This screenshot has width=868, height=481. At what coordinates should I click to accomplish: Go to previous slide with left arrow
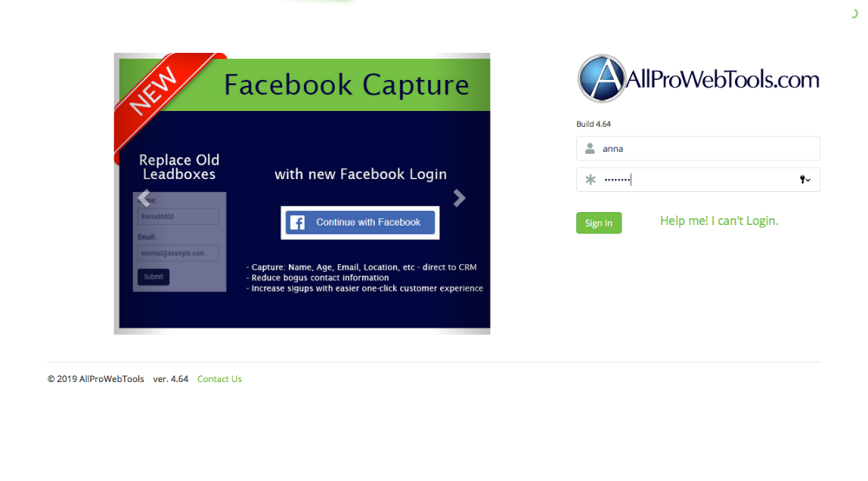point(144,198)
